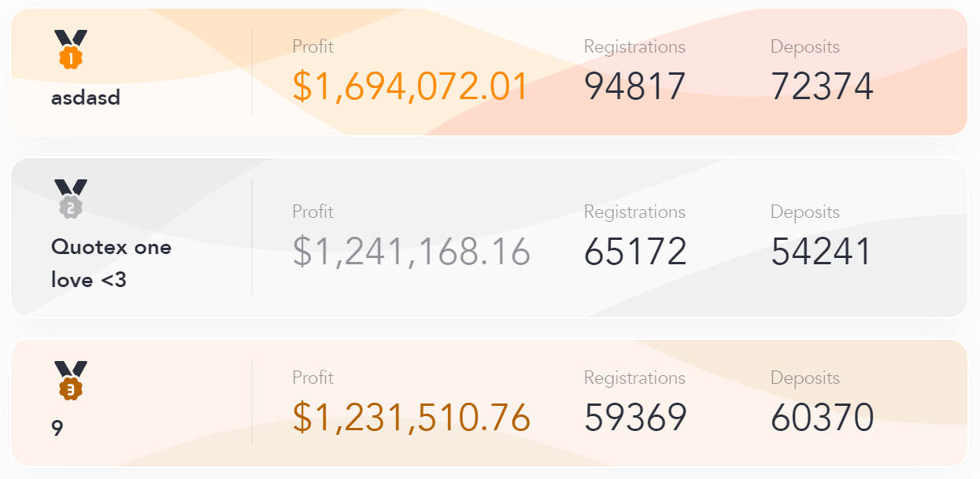This screenshot has height=479, width=980.
Task: Click the profit value $1,231,510.76
Action: [x=411, y=417]
